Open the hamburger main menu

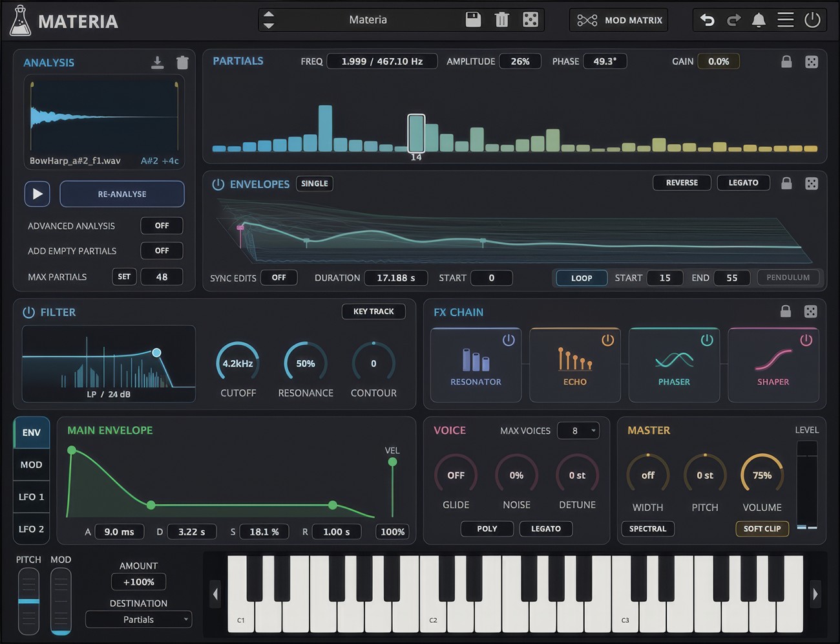click(785, 20)
